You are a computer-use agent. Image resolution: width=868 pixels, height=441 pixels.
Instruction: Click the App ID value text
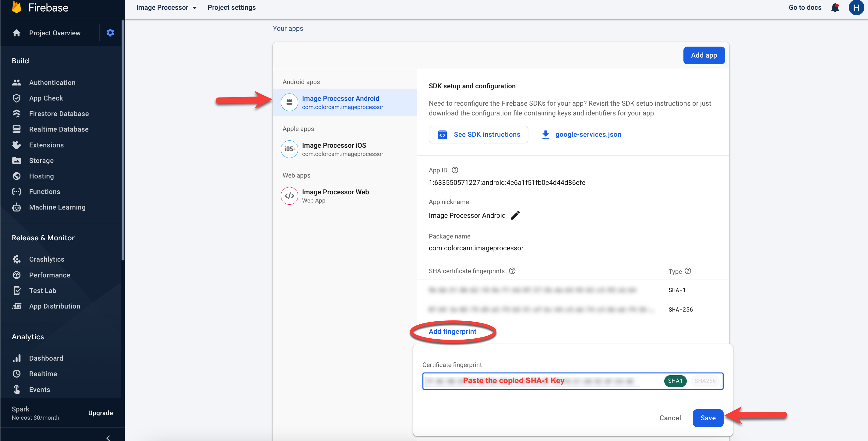[x=507, y=183]
